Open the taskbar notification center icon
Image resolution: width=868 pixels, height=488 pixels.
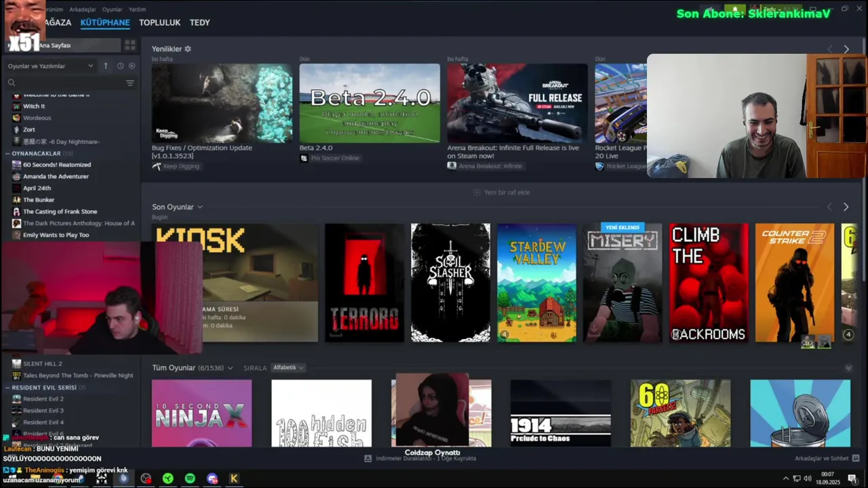point(852,479)
